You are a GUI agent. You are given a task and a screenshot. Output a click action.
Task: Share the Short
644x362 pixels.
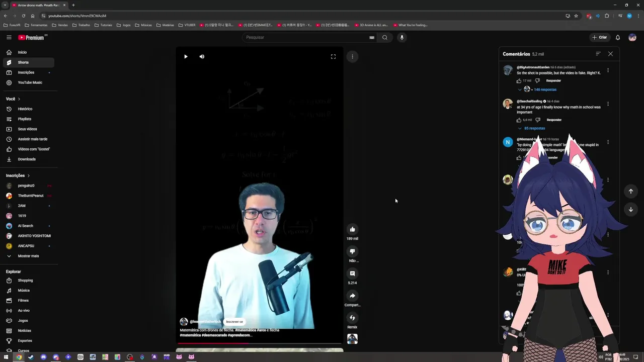tap(352, 296)
